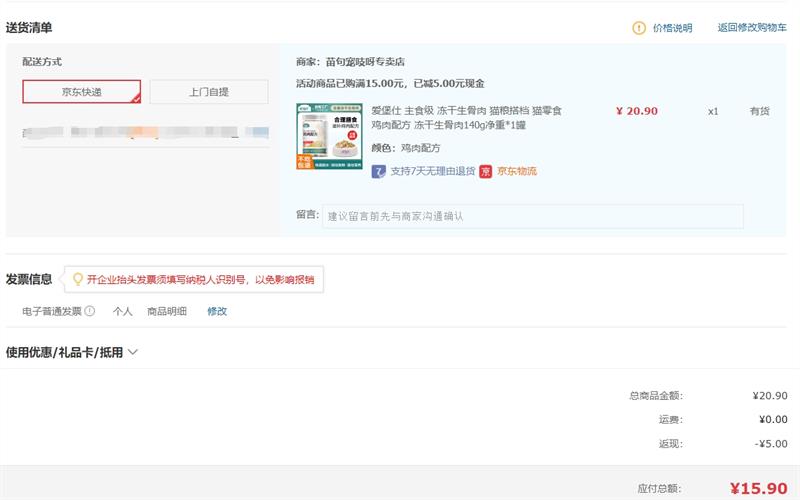Viewport: 800px width, 500px height.
Task: Click info icon beside 电子普通发票
Action: (x=90, y=311)
